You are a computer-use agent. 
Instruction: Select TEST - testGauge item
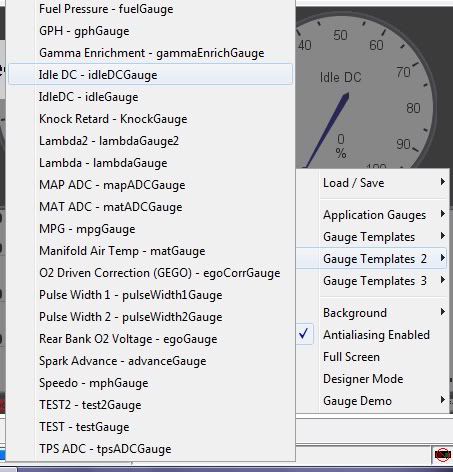151,427
